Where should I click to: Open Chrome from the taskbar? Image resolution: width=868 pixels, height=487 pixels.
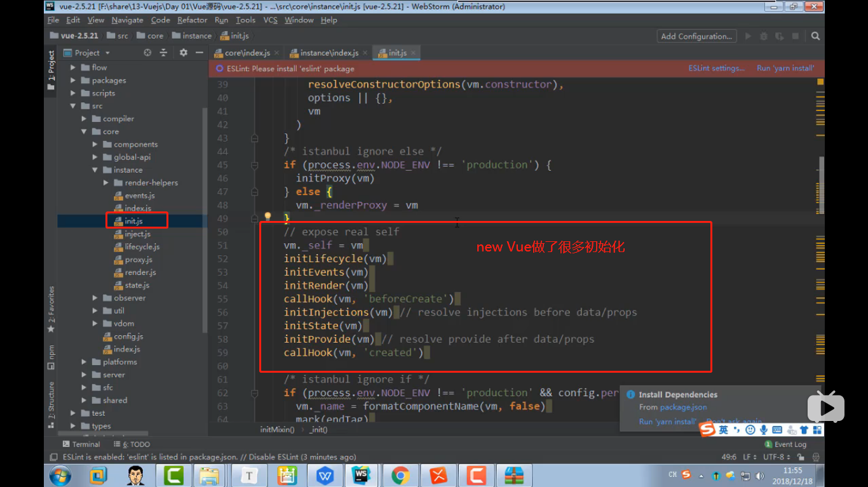coord(400,475)
